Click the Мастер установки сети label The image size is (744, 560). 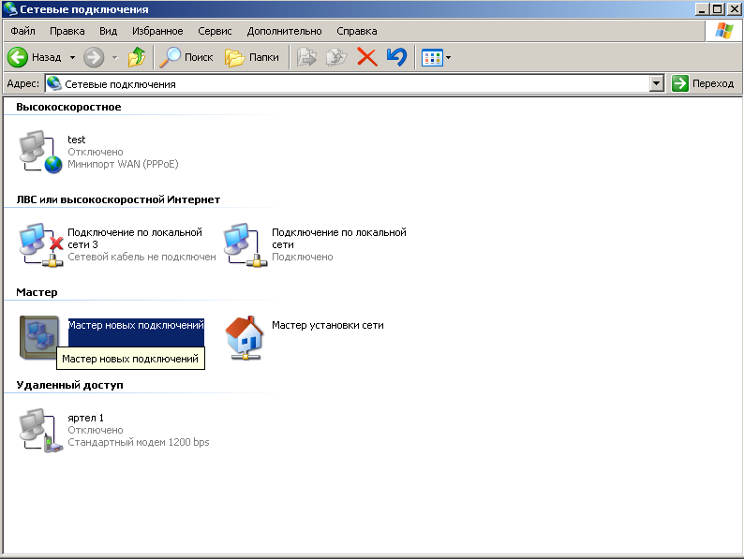pyautogui.click(x=327, y=325)
